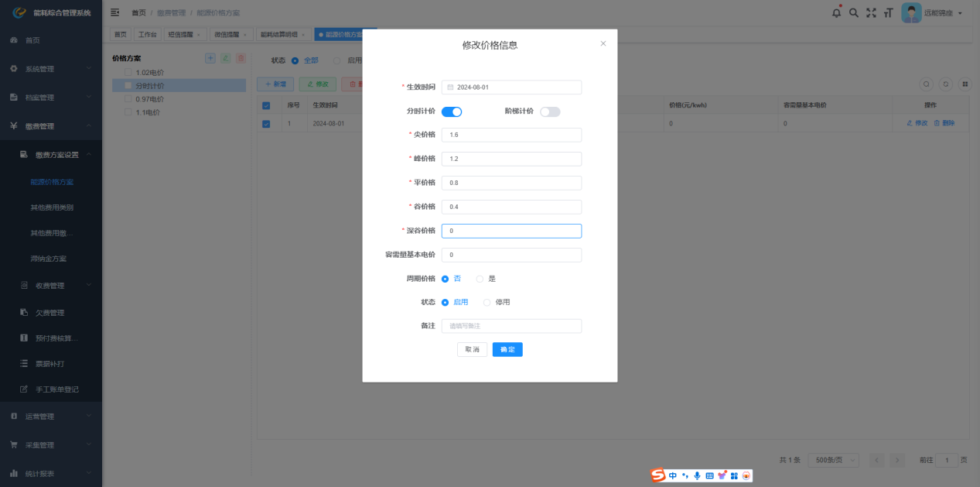
Task: Close the 修改价格信息 dialog
Action: pyautogui.click(x=603, y=43)
